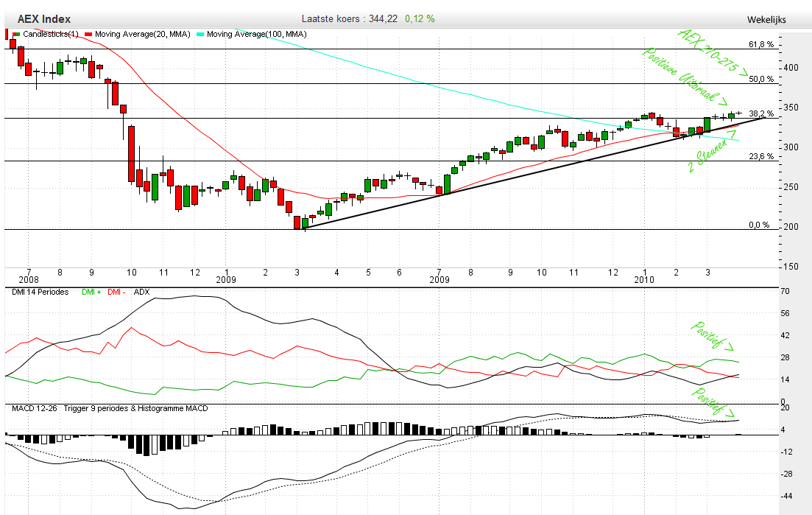
Task: Select the 38,2 % Fibonacci level label
Action: point(761,114)
